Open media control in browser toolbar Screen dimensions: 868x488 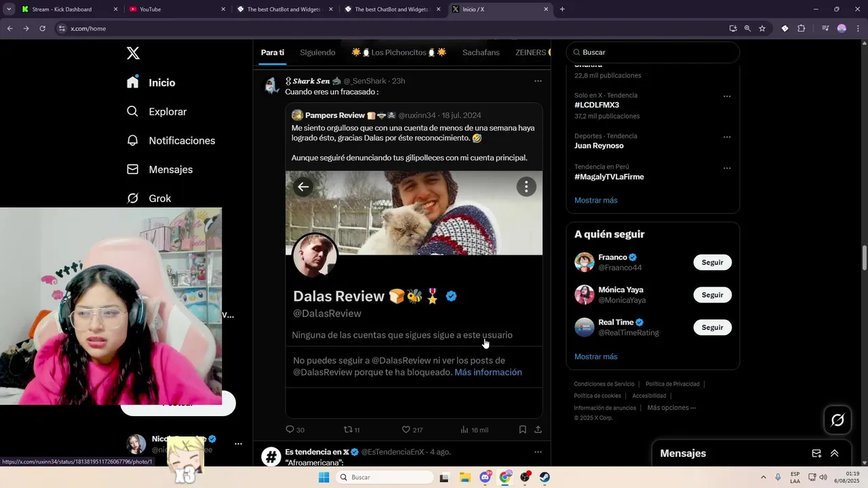825,28
